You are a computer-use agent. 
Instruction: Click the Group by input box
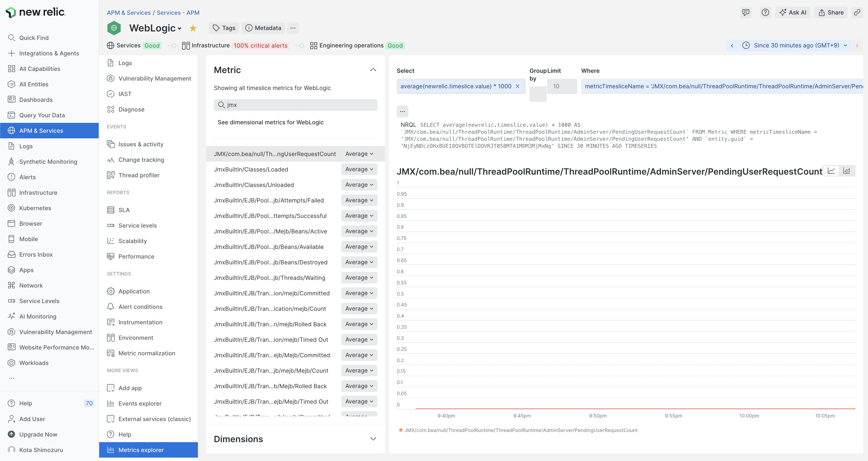coord(538,94)
